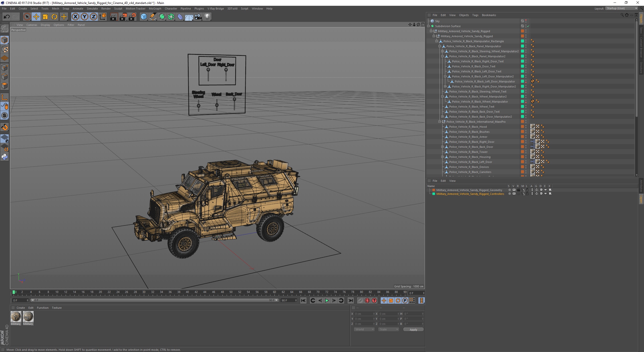This screenshot has width=644, height=352.
Task: Open the MoGraph menu
Action: click(x=155, y=9)
